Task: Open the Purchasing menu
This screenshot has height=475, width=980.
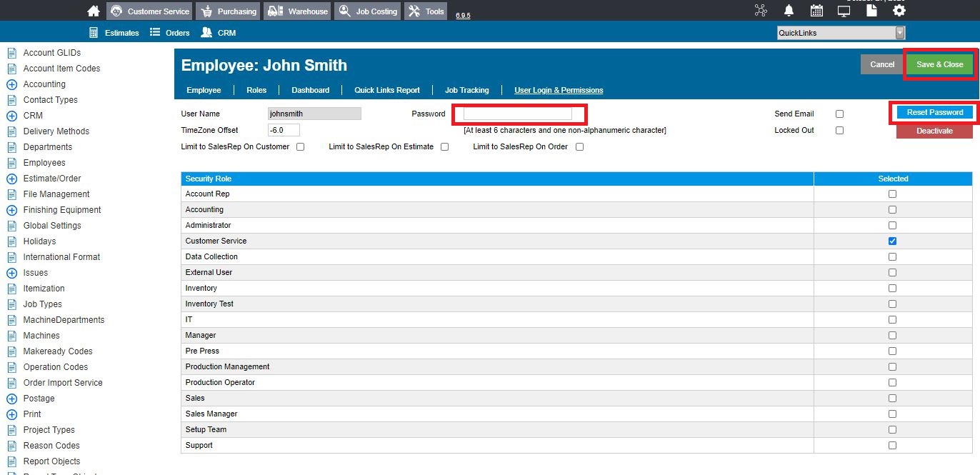Action: tap(228, 11)
